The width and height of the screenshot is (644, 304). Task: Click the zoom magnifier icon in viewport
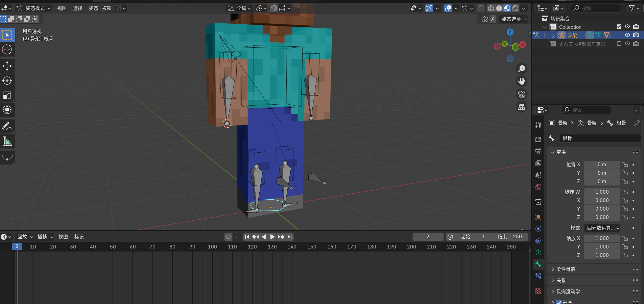pos(522,69)
